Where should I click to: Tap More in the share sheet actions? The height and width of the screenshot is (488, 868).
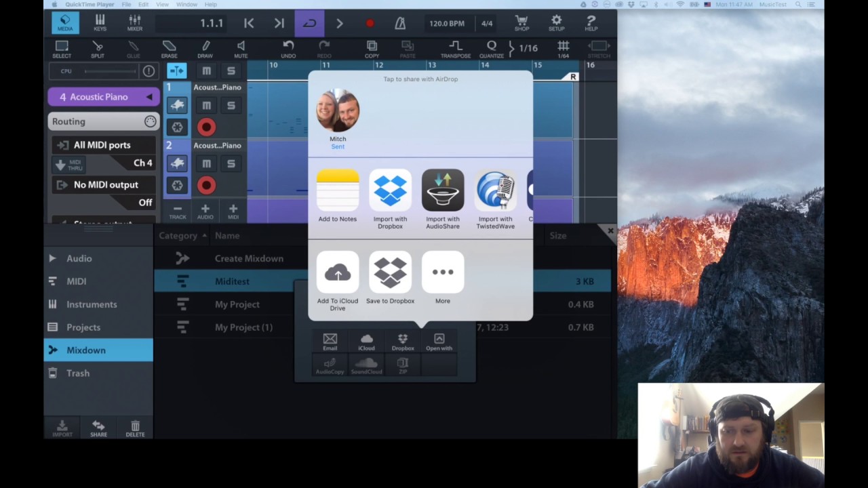click(443, 277)
